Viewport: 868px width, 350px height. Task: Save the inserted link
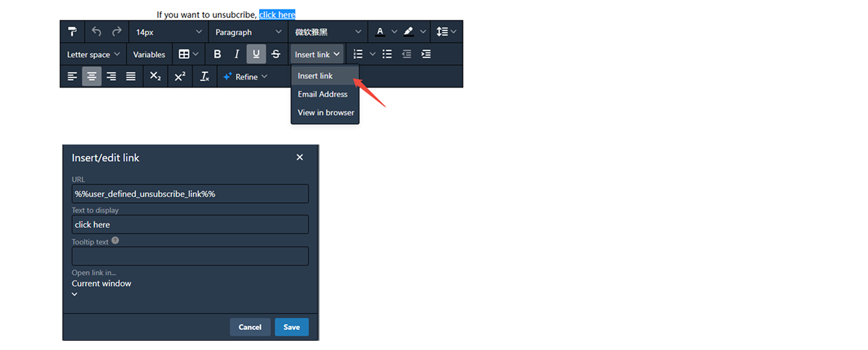[292, 327]
